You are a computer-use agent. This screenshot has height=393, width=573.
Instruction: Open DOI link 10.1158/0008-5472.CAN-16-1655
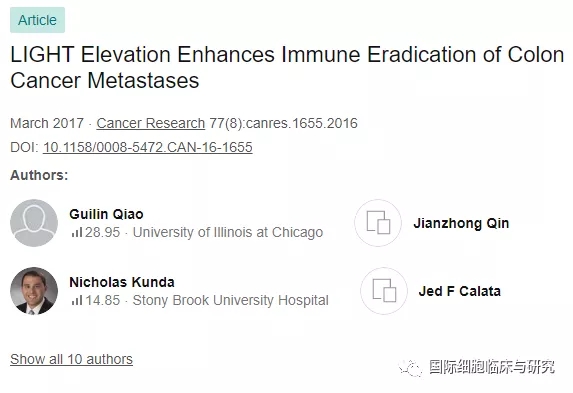click(148, 147)
